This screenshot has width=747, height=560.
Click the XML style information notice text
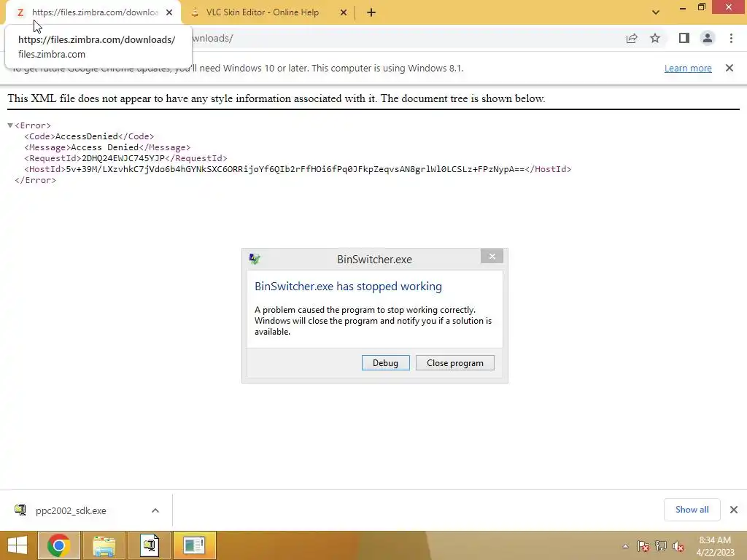[x=276, y=98]
